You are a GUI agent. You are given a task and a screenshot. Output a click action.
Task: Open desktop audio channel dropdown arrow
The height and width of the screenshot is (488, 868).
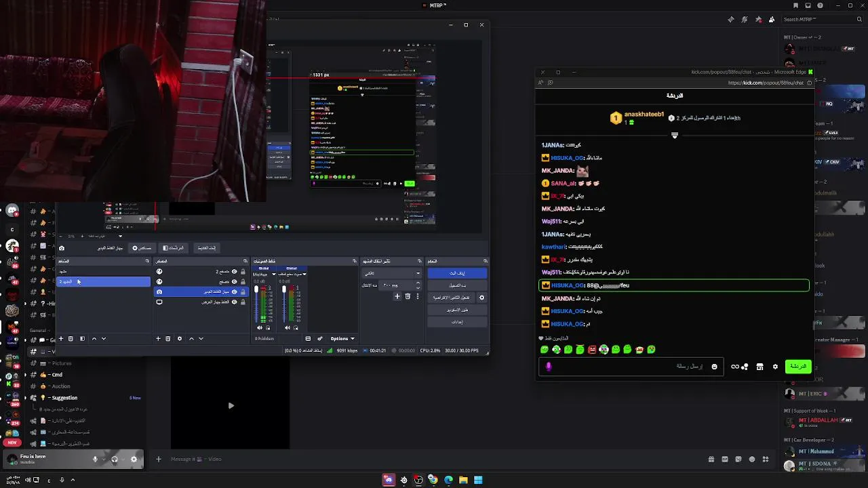[304, 274]
